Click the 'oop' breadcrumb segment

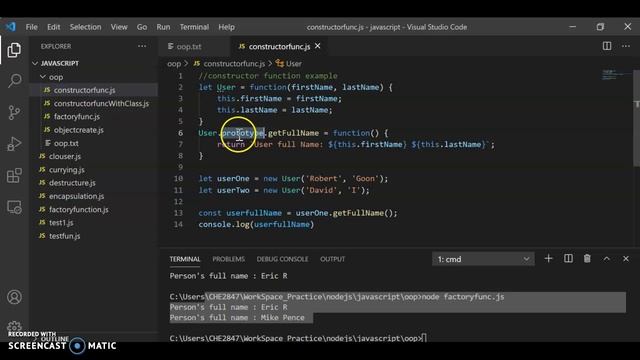(174, 64)
